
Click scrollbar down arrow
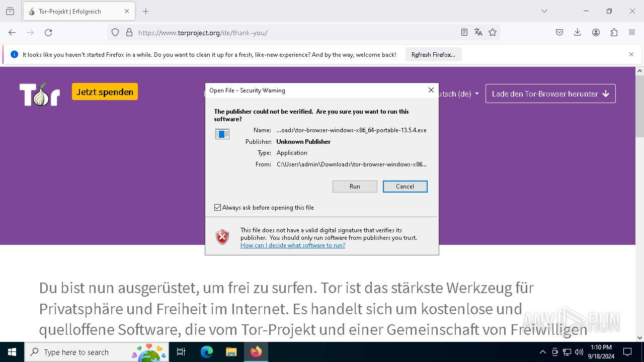click(639, 338)
